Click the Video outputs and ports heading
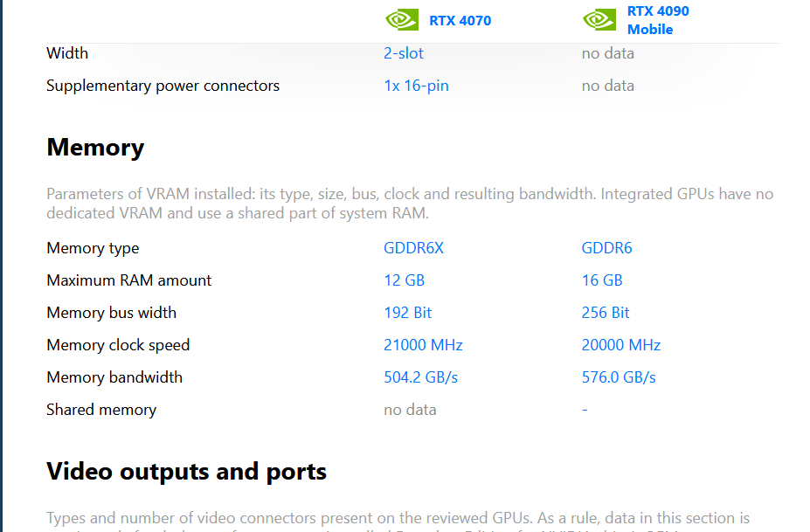The height and width of the screenshot is (532, 810). pos(186,472)
